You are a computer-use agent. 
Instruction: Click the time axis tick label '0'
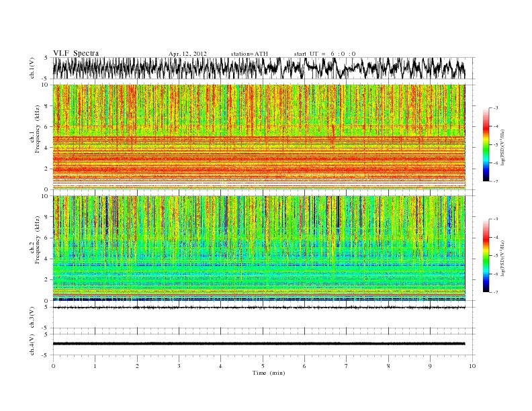pos(53,366)
